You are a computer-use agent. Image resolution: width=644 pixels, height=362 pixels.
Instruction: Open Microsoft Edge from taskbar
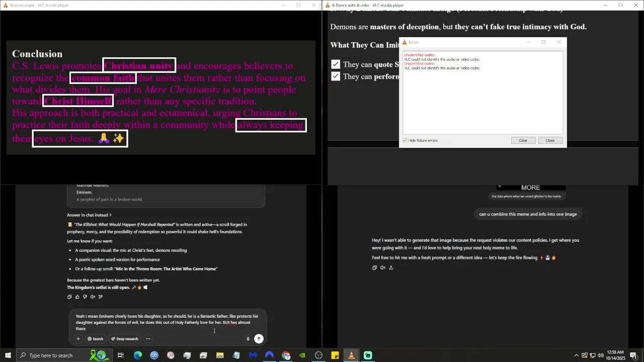[137, 355]
